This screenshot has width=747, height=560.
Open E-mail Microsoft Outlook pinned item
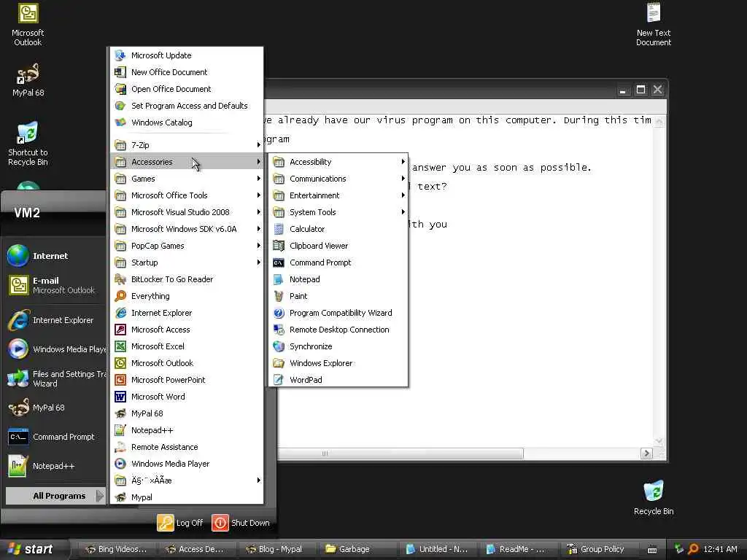55,285
